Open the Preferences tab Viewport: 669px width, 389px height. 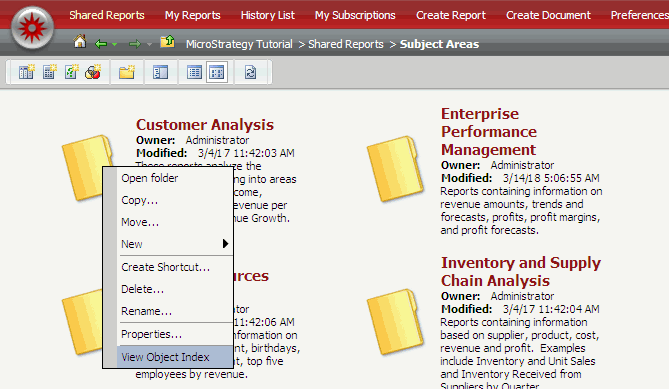click(640, 15)
